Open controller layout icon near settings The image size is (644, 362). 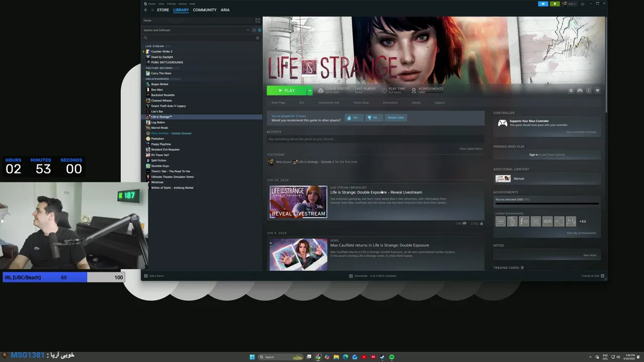click(580, 91)
